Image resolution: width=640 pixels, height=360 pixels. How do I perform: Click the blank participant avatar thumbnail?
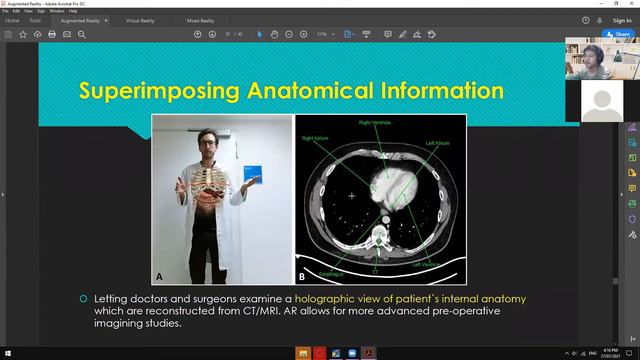602,101
